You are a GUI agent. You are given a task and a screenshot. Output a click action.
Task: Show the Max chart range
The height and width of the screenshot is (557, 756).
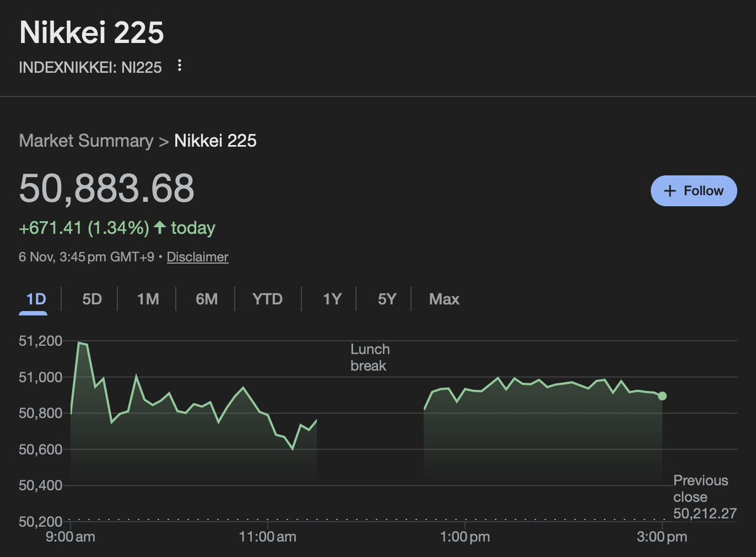pos(444,298)
